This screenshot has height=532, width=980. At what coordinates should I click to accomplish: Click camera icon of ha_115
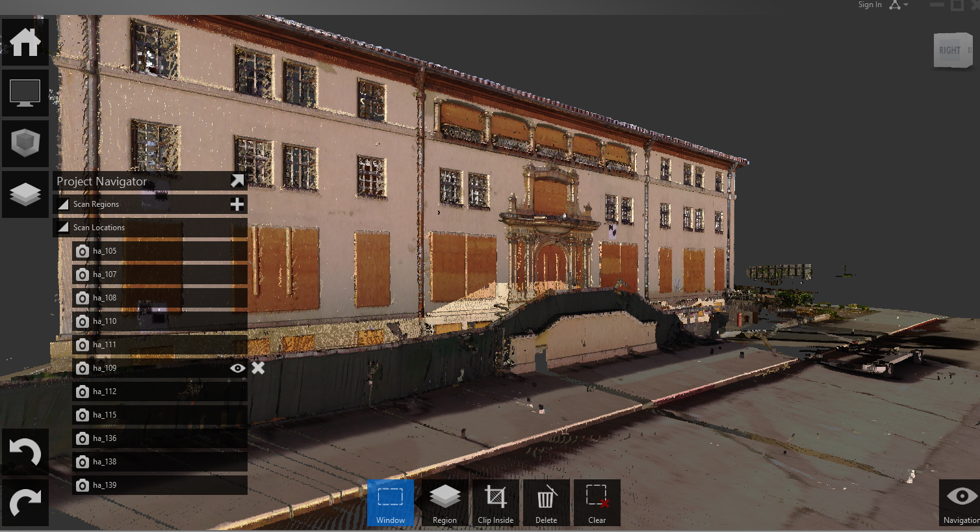point(82,415)
